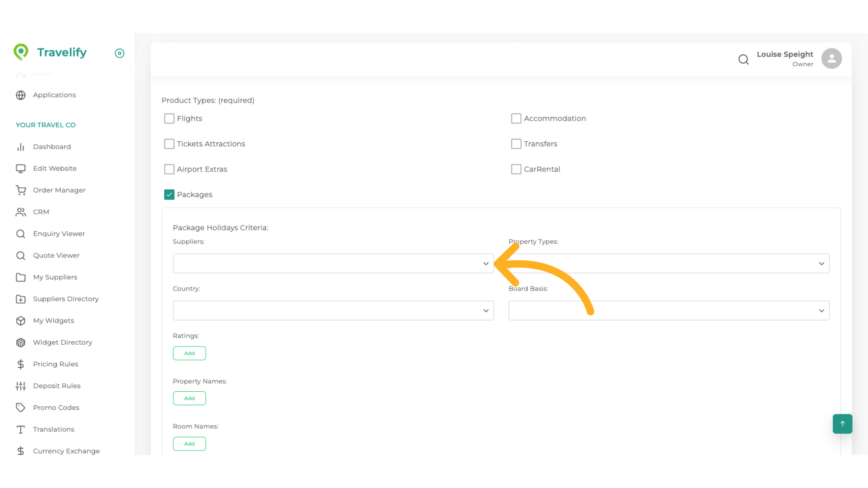The height and width of the screenshot is (488, 868).
Task: Click the My Widgets cube icon
Action: [x=21, y=321]
